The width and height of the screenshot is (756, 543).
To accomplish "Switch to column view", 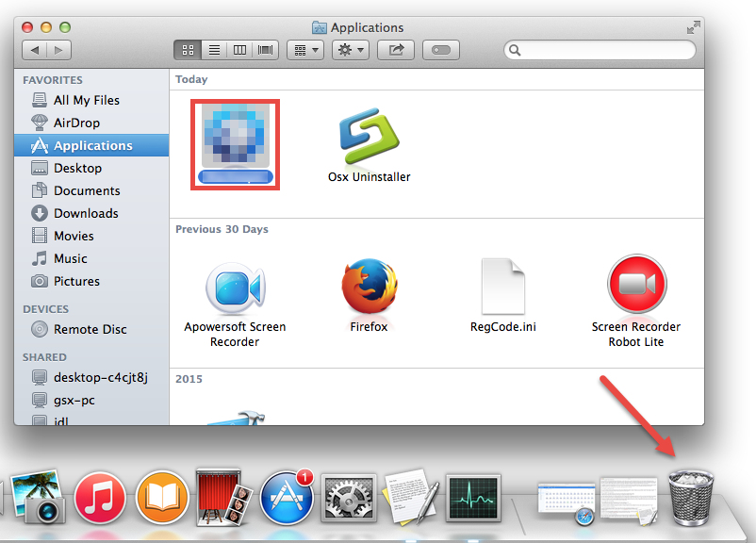I will [x=239, y=49].
